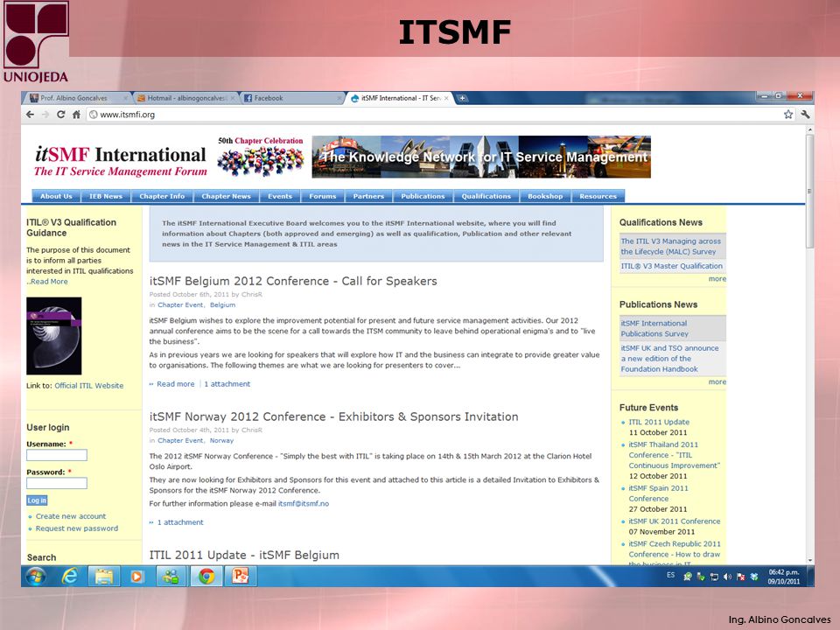840x630 pixels.
Task: Click the itsmf@itsmf.no email link
Action: click(x=304, y=504)
